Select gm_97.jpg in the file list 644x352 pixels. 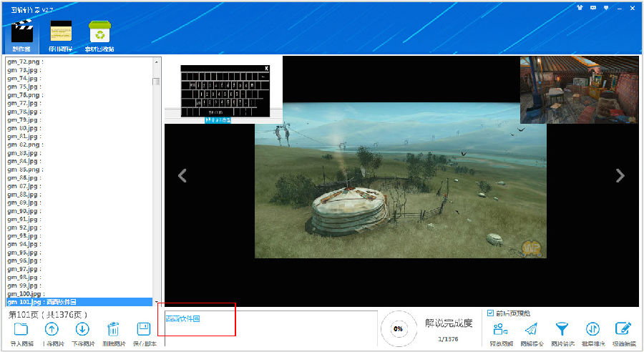[x=24, y=269]
